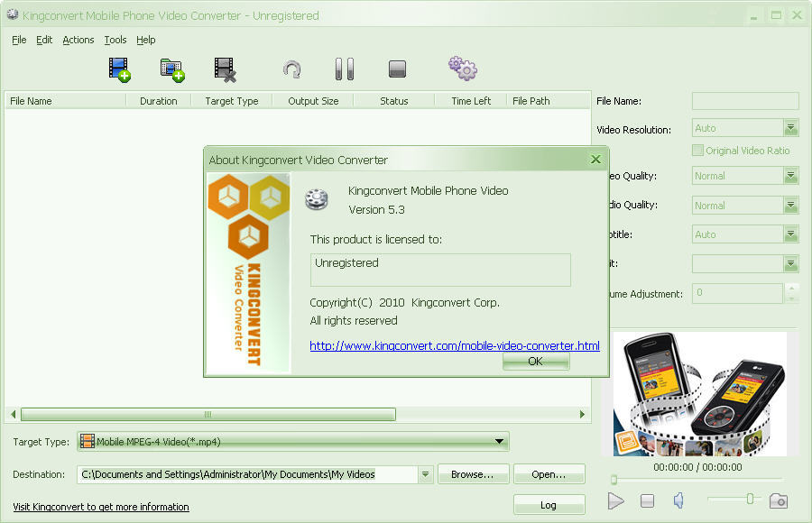The height and width of the screenshot is (523, 812).
Task: Click the scroll left arrow of file list
Action: coord(13,414)
